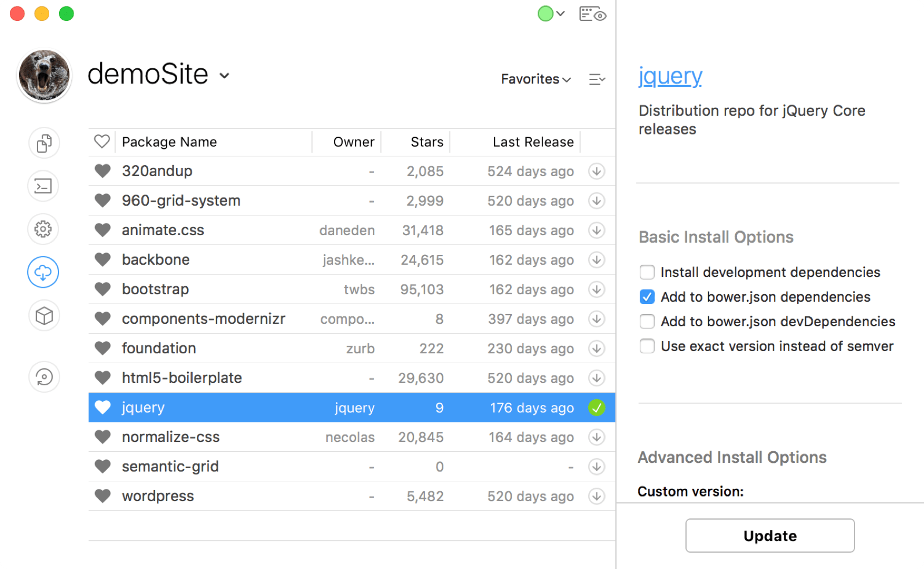The width and height of the screenshot is (924, 570).
Task: Toggle favorite heart for wordpress
Action: pos(102,496)
